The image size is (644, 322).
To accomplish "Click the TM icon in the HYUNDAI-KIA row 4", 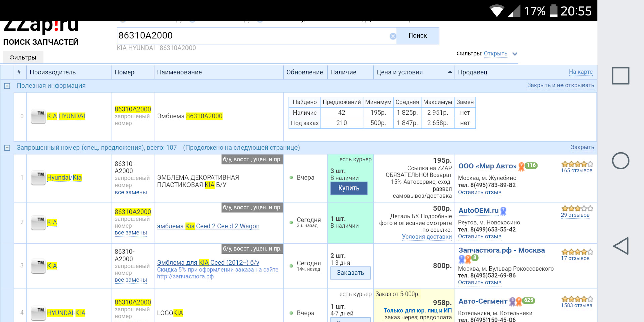I will click(x=38, y=313).
